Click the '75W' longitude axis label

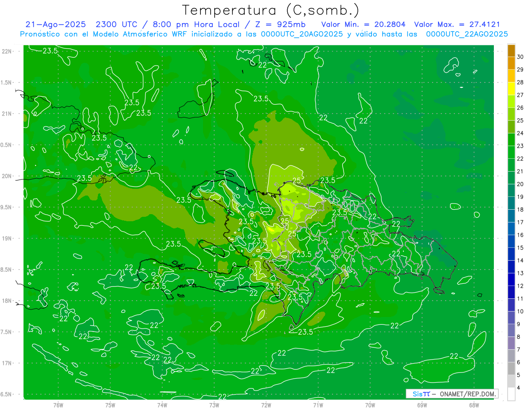110,405
